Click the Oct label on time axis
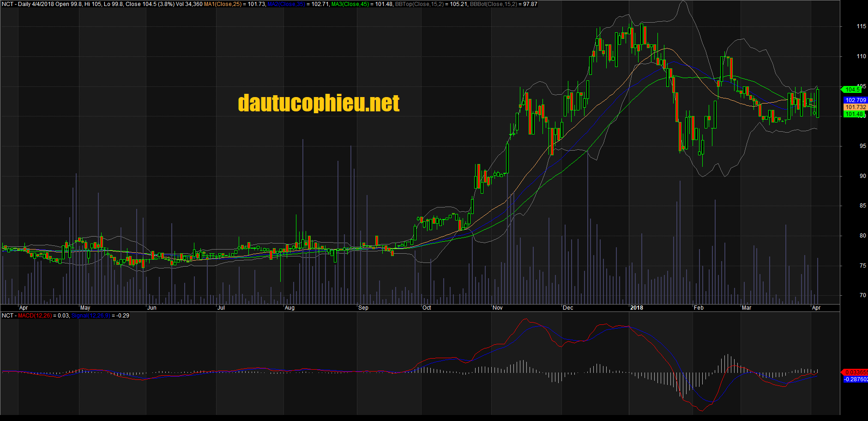The image size is (868, 421). (x=427, y=308)
